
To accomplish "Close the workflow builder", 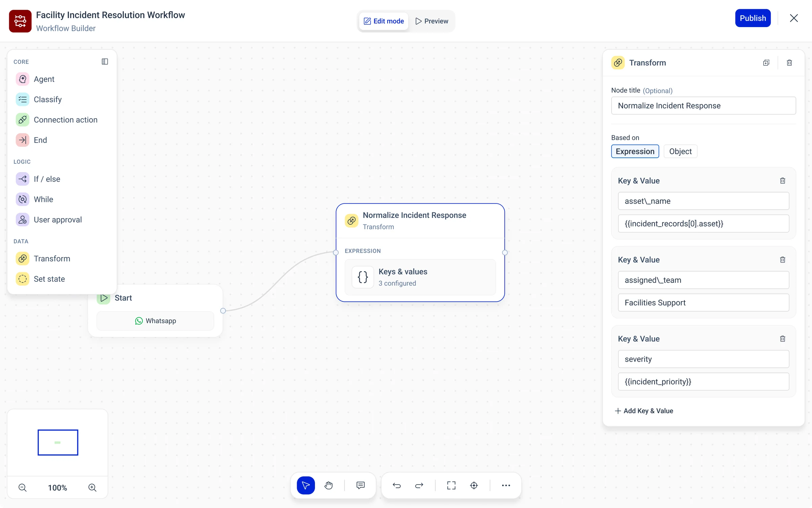I will [794, 18].
